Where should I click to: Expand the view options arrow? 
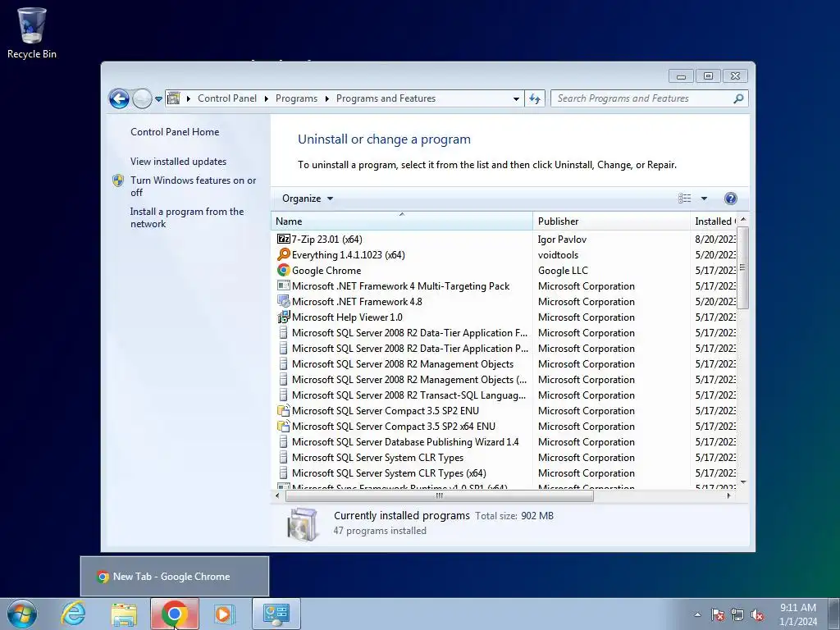[x=704, y=199]
